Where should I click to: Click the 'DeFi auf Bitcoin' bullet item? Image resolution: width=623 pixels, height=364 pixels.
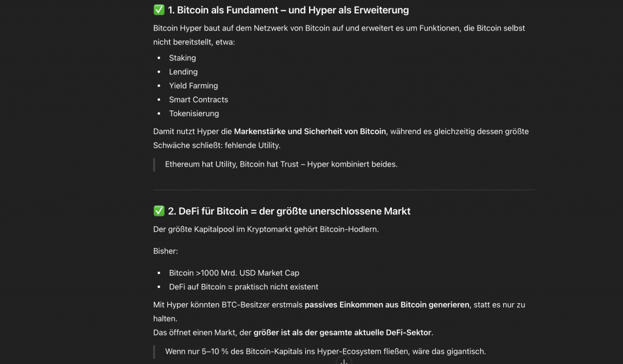(x=243, y=287)
